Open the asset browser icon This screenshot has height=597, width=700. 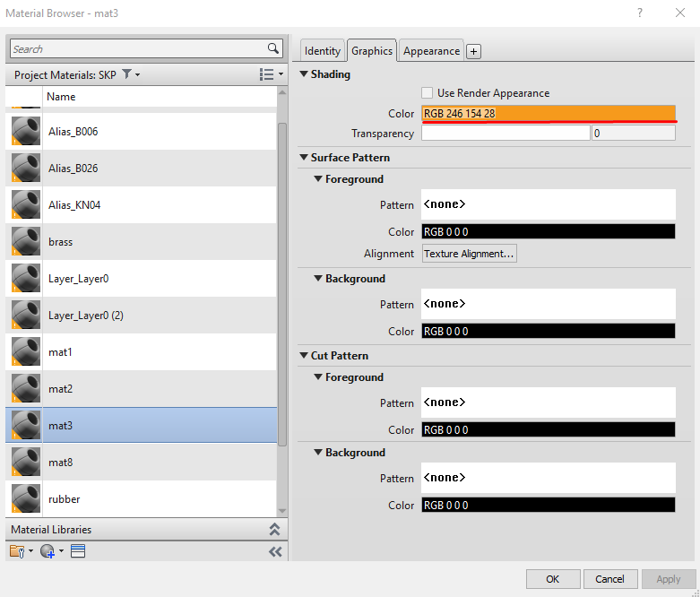coord(78,551)
